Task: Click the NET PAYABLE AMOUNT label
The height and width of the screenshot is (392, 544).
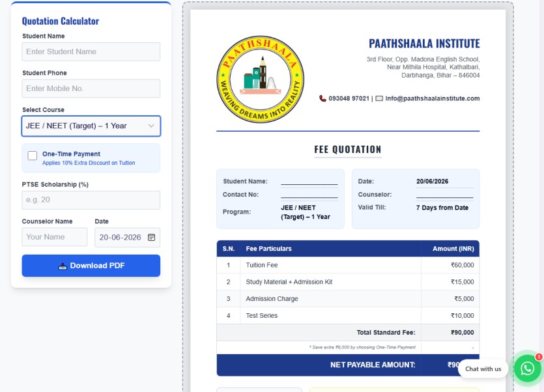Action: click(373, 365)
